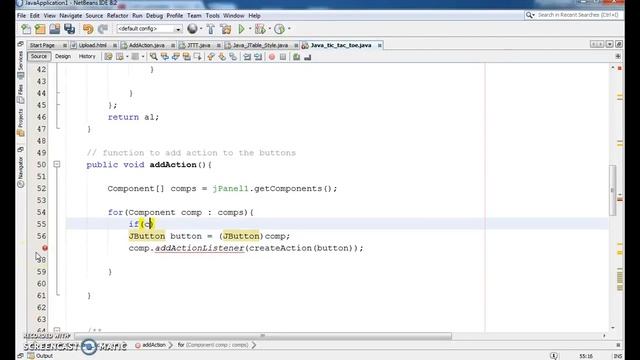This screenshot has width=640, height=360.
Task: Switch to the Upload.html tab
Action: 93,45
